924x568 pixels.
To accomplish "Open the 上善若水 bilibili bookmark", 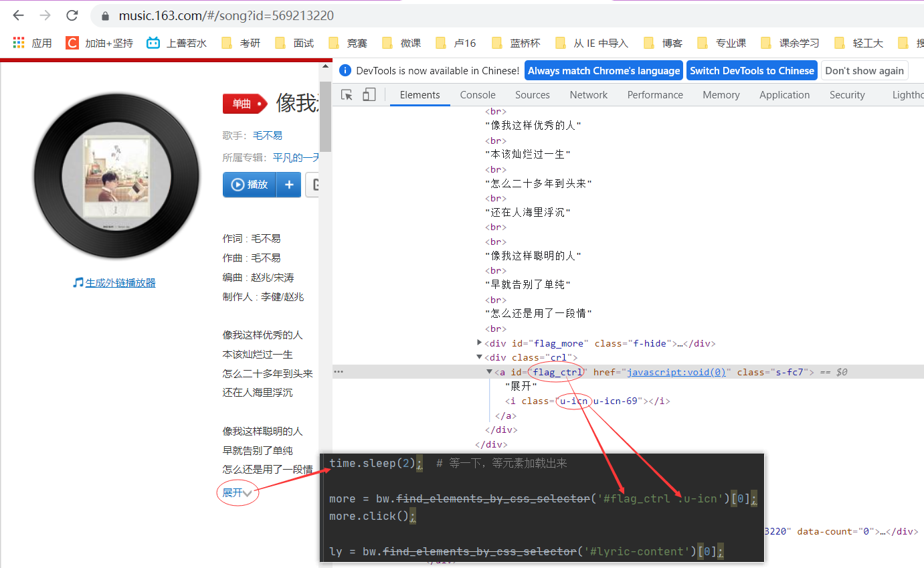I will tap(177, 43).
